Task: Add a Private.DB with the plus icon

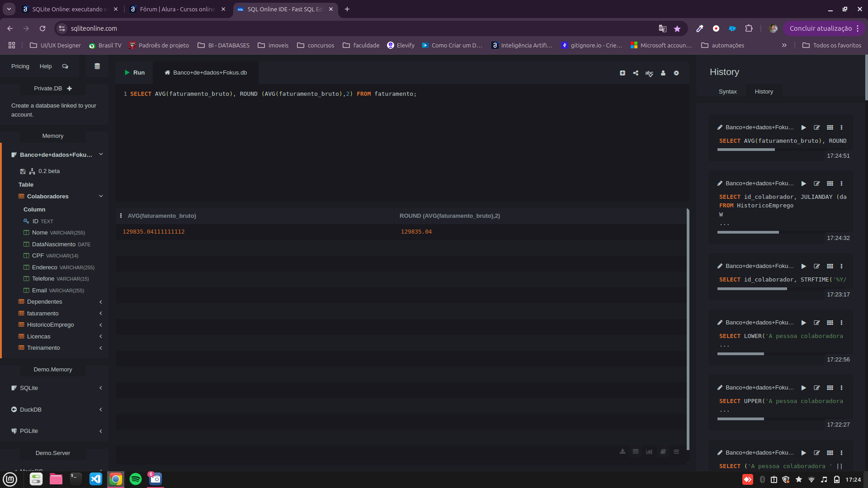Action: [x=69, y=89]
